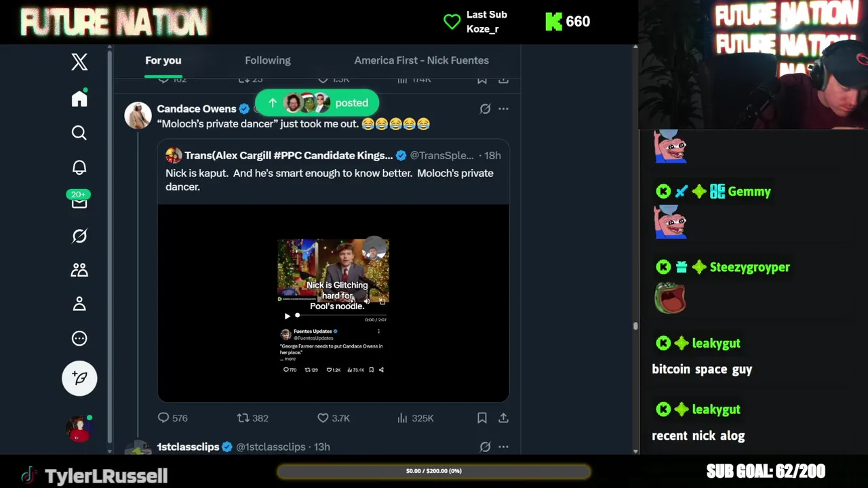Like the post with 3.7K likes
The image size is (868, 488).
334,418
